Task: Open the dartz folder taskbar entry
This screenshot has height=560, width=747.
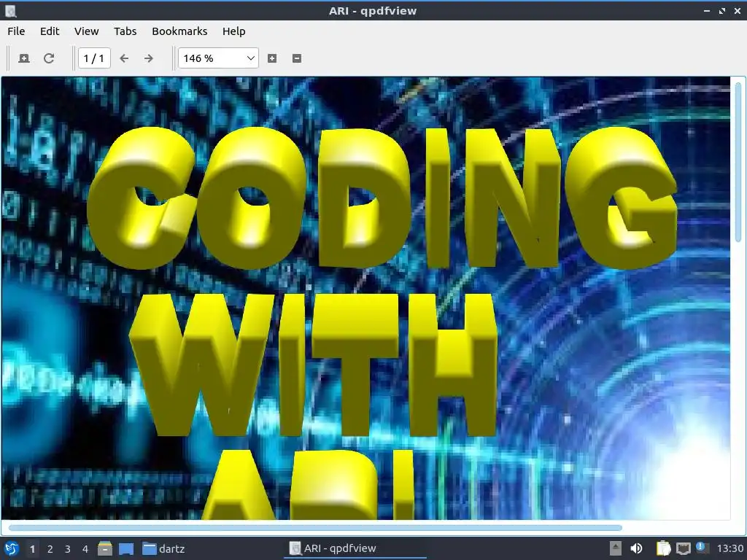Action: 163,548
